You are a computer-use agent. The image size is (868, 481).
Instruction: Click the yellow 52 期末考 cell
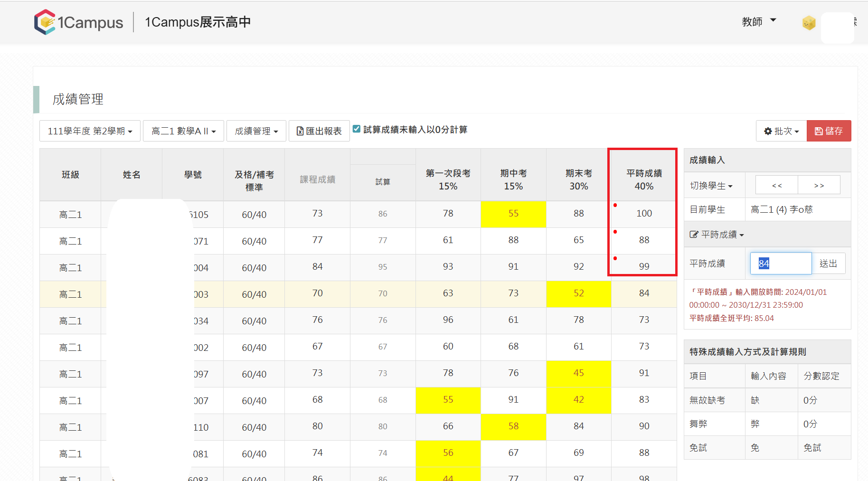578,293
